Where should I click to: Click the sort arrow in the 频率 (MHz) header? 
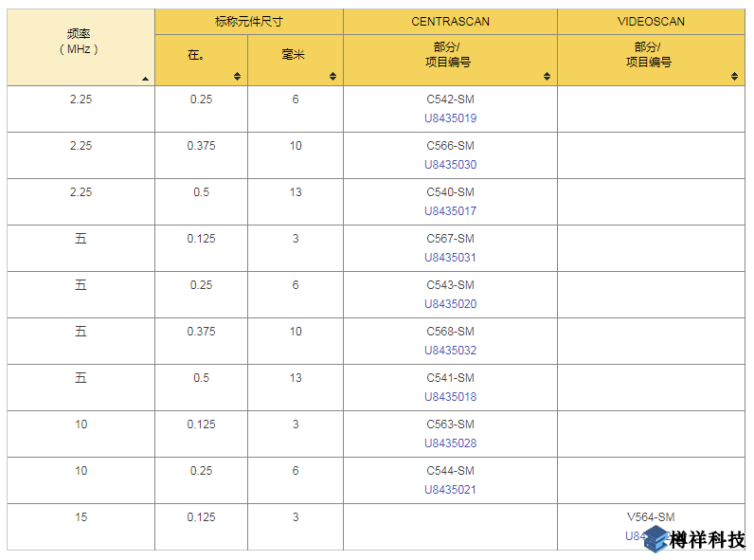145,79
